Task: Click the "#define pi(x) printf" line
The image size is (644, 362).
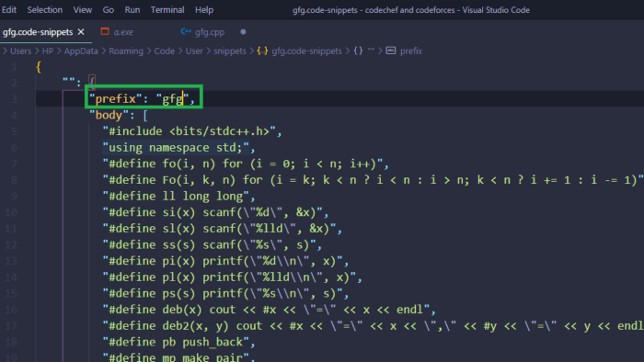Action: [225, 261]
